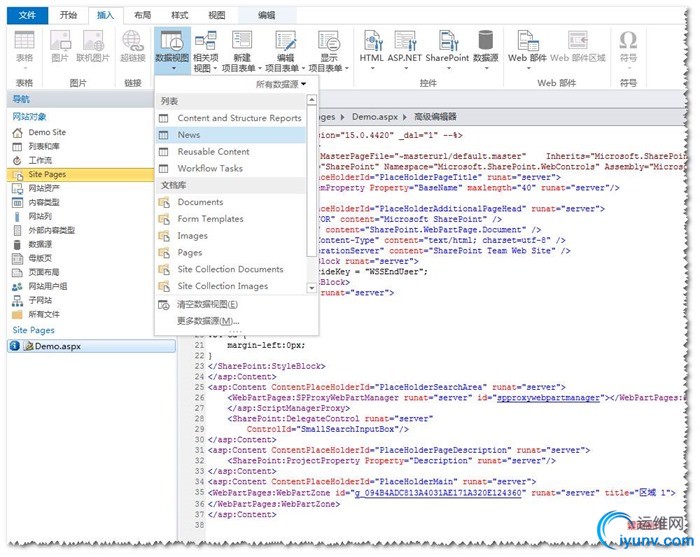Open 所有文件 in navigation
This screenshot has width=700, height=557.
(44, 314)
